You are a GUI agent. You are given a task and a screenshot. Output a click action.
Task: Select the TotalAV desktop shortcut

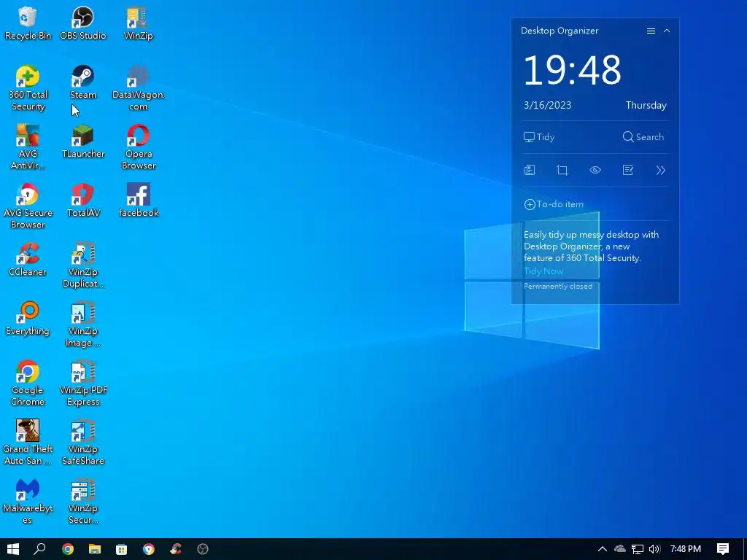point(83,200)
